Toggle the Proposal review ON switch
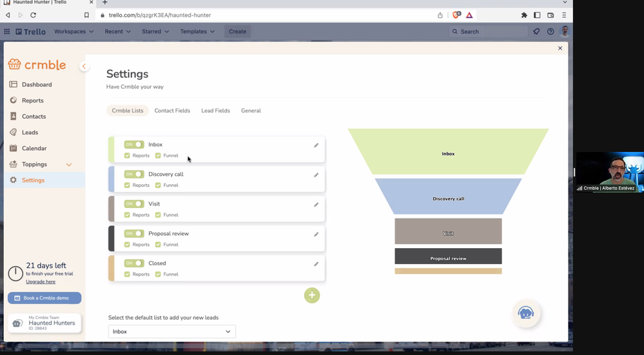This screenshot has width=644, height=355. [x=134, y=233]
